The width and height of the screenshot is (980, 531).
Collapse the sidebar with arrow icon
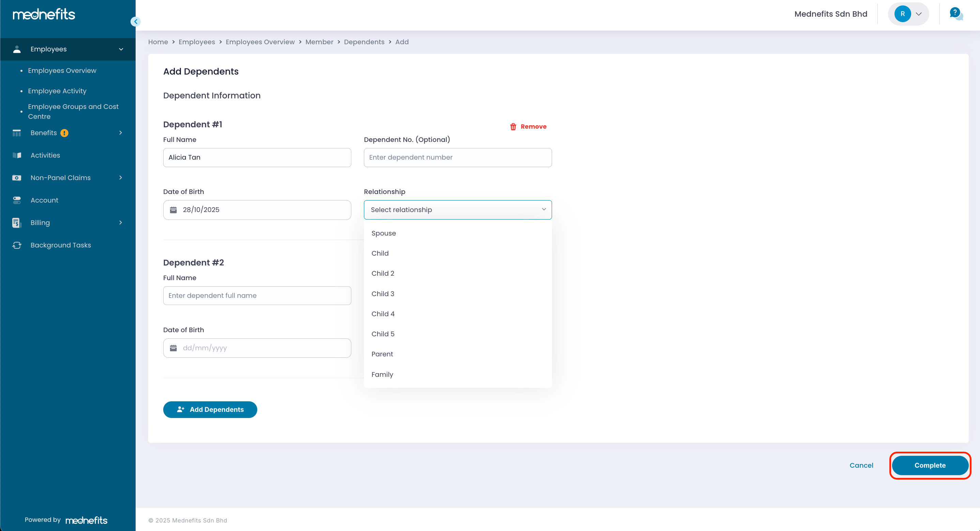coord(135,22)
